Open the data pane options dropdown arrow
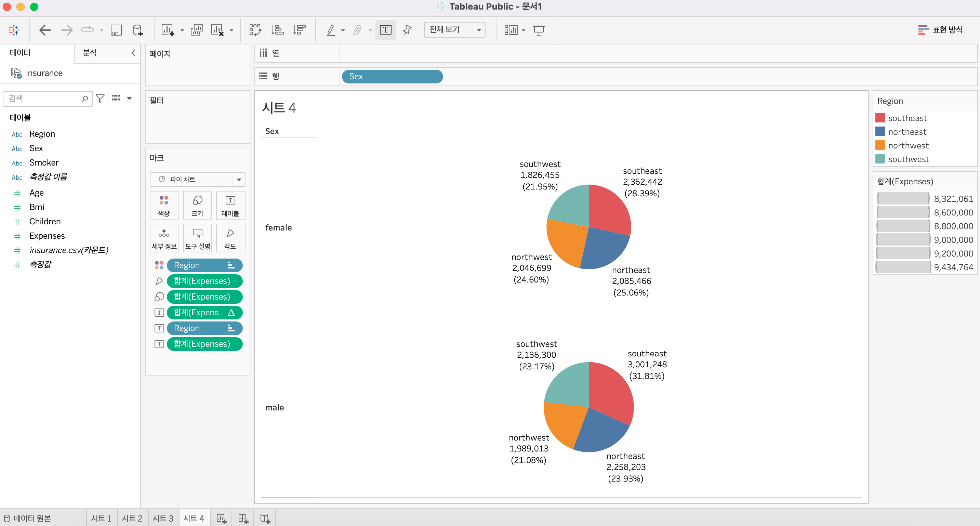980x526 pixels. (129, 98)
